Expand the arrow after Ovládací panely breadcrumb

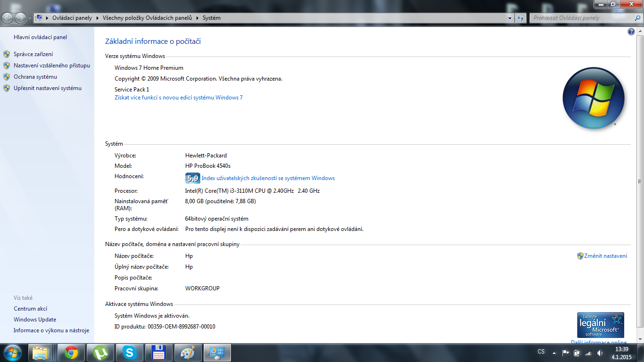[x=98, y=18]
